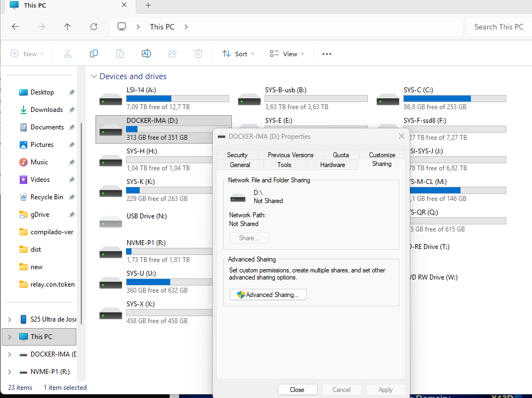Open Videos in the sidebar
The width and height of the screenshot is (532, 398).
tap(40, 180)
